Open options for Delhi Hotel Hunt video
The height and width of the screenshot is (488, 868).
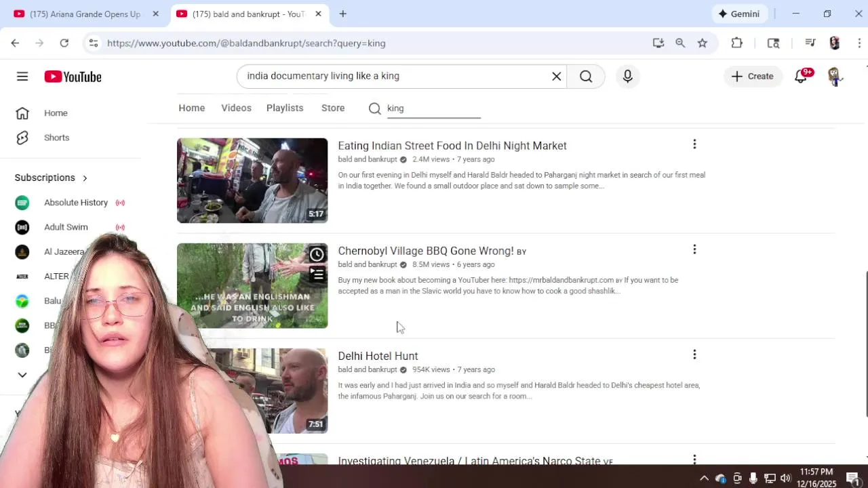click(694, 354)
